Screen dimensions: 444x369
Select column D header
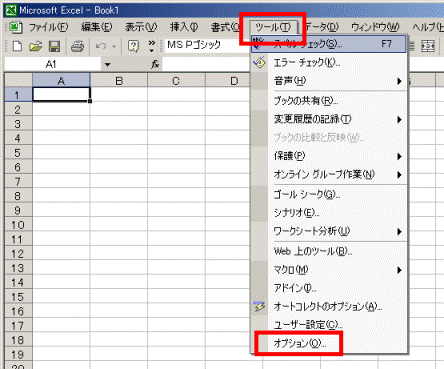(228, 80)
